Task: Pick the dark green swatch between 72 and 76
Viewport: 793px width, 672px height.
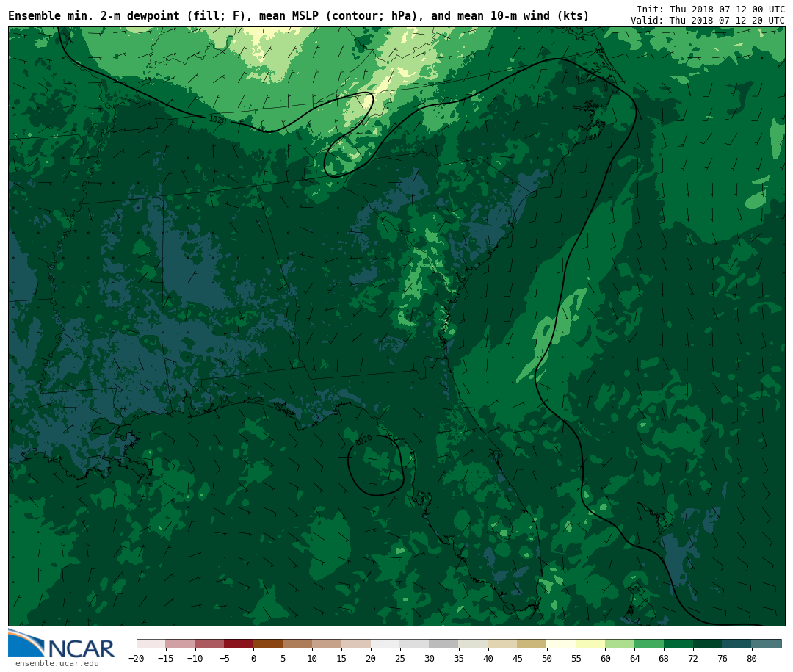Action: coord(708,644)
